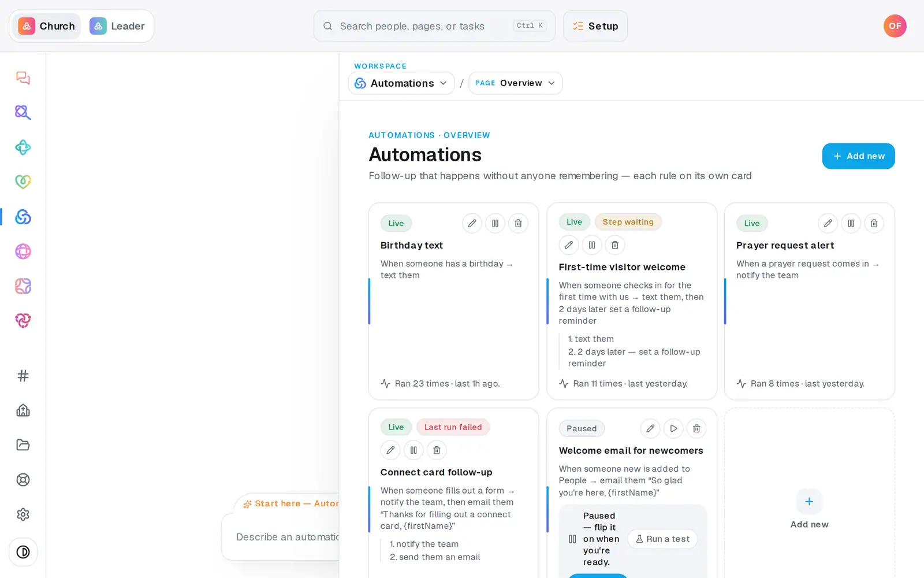Open the Automations sidebar icon
This screenshot has height=578, width=924.
[x=23, y=217]
